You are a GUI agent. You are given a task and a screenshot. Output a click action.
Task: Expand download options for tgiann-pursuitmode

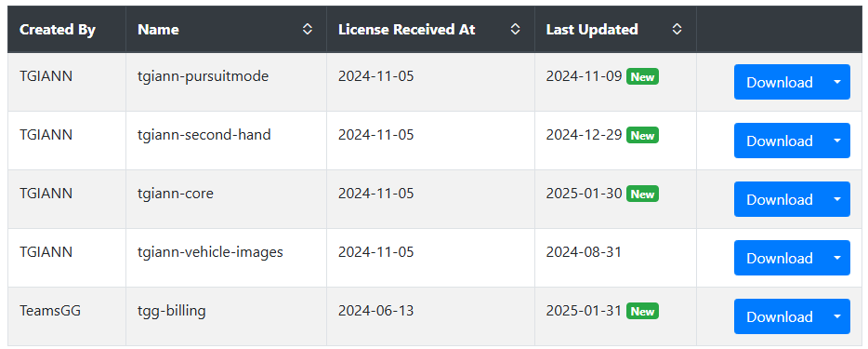pos(837,82)
